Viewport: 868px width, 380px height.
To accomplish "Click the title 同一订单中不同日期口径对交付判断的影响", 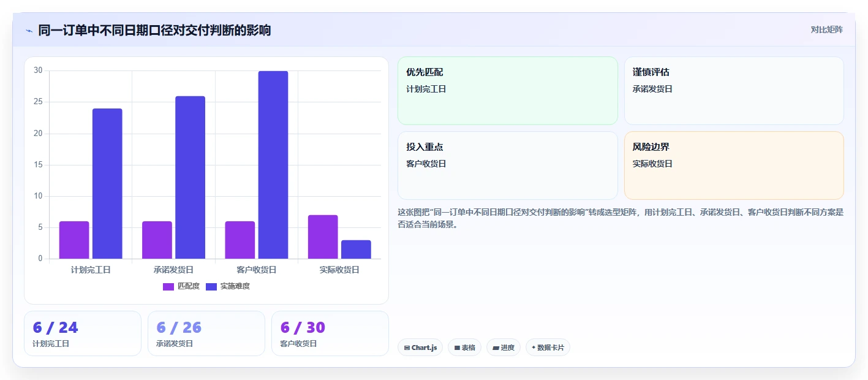I will [154, 30].
